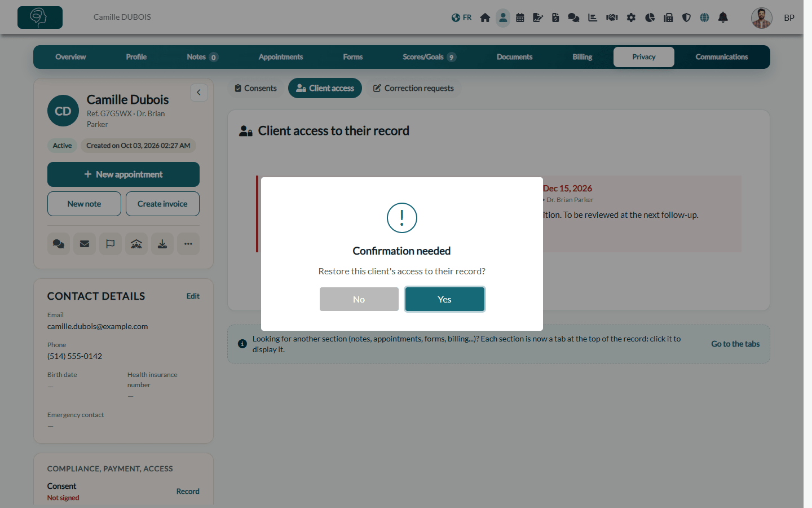Open the Forms tab
Screen dimensions: 812x508
tap(353, 57)
